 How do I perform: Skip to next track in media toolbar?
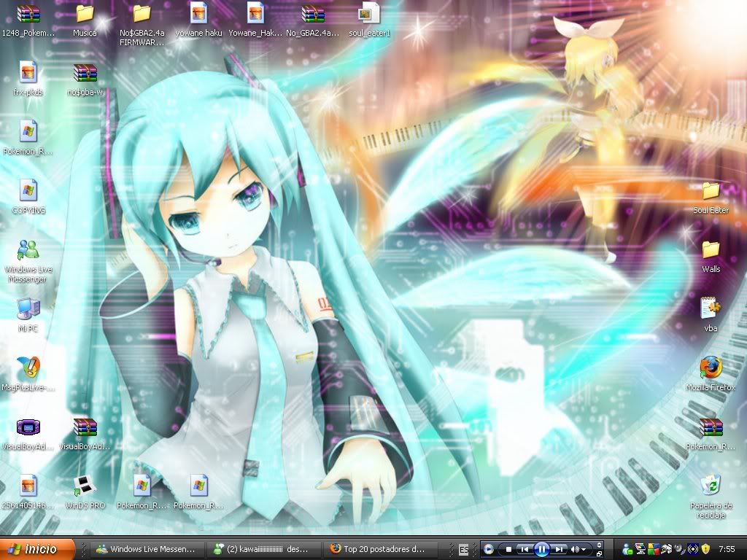click(x=559, y=549)
